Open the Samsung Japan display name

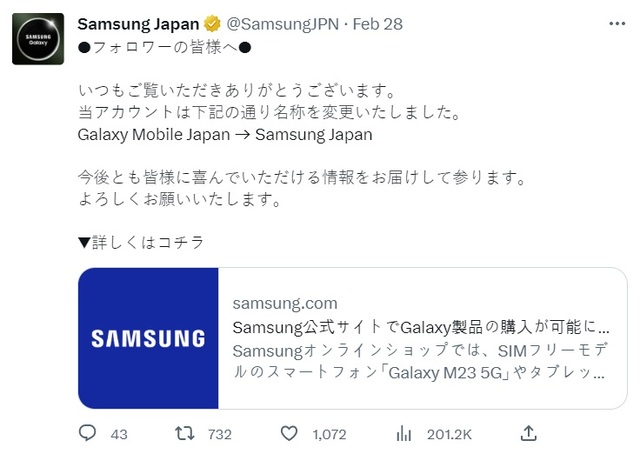pos(138,24)
